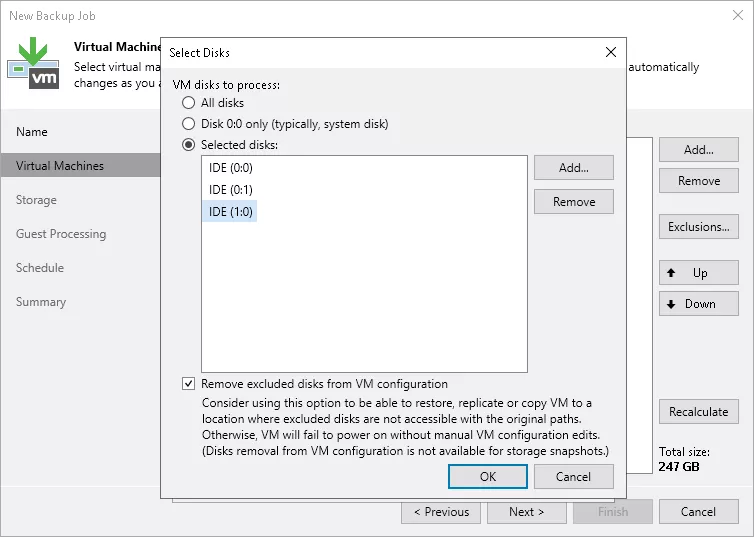Click the VM disks to process label
754x537 pixels.
pyautogui.click(x=226, y=85)
